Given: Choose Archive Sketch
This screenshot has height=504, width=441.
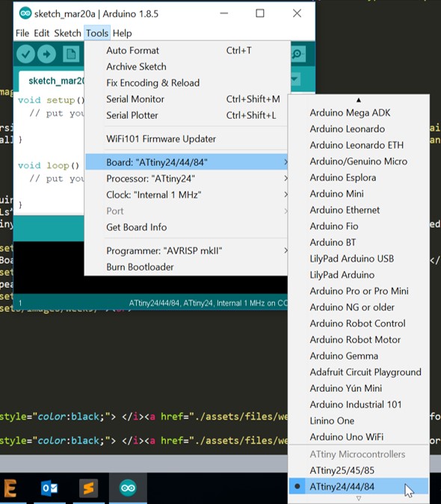Looking at the screenshot, I should 187,67.
